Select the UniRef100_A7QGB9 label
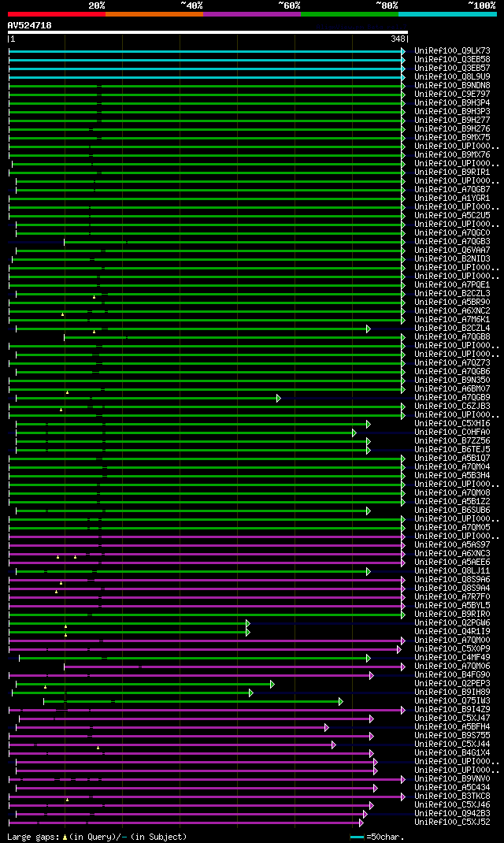 point(452,397)
